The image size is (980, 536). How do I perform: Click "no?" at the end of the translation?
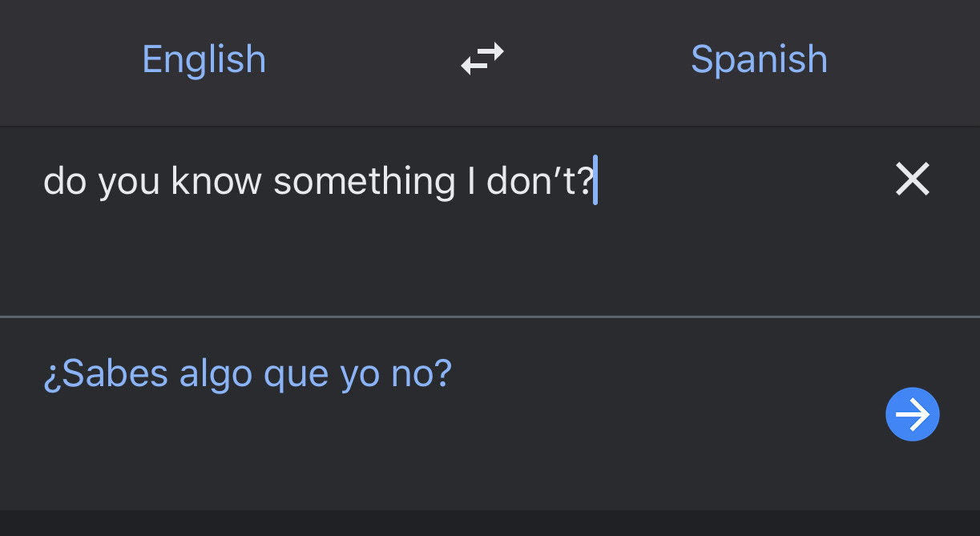421,374
